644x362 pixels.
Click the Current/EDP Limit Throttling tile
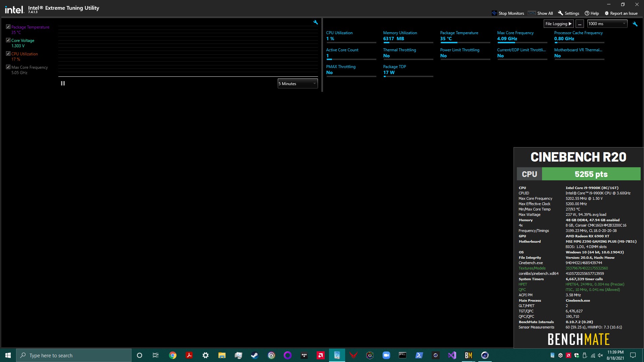[x=522, y=54]
